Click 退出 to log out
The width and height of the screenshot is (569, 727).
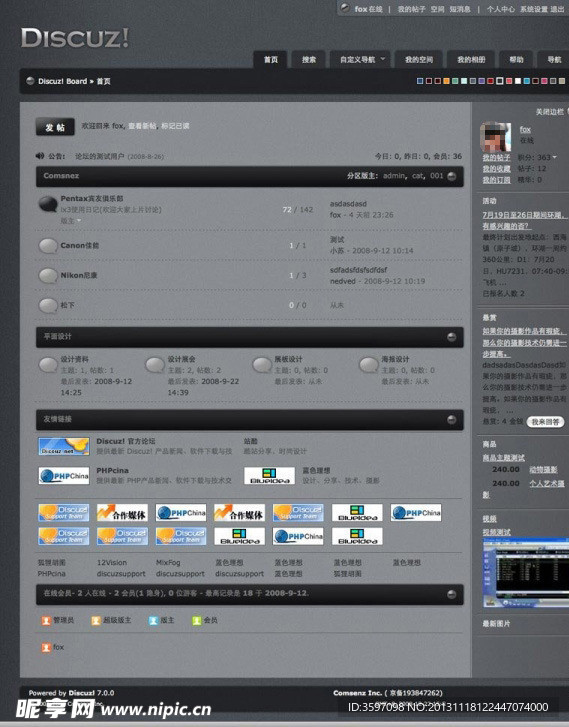coord(557,9)
